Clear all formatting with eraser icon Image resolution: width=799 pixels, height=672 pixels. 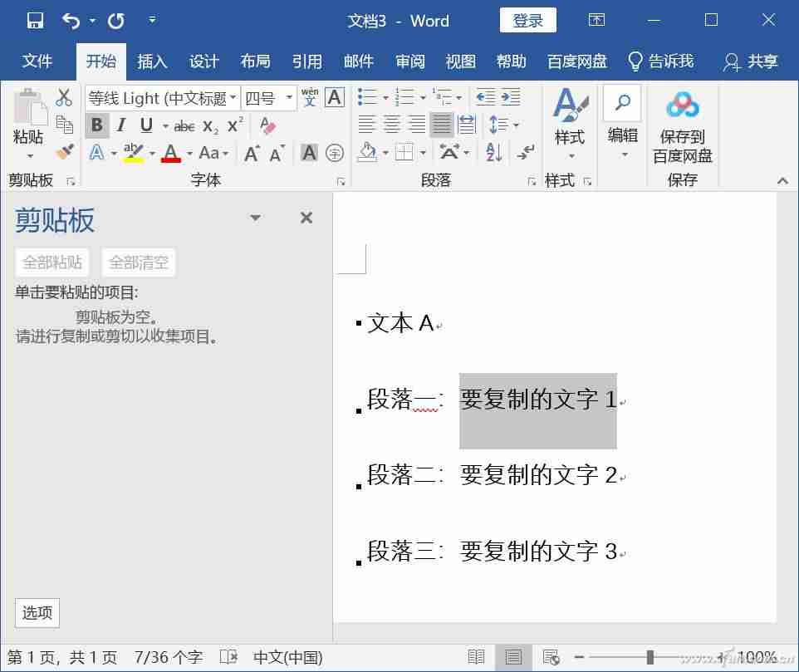(x=267, y=125)
